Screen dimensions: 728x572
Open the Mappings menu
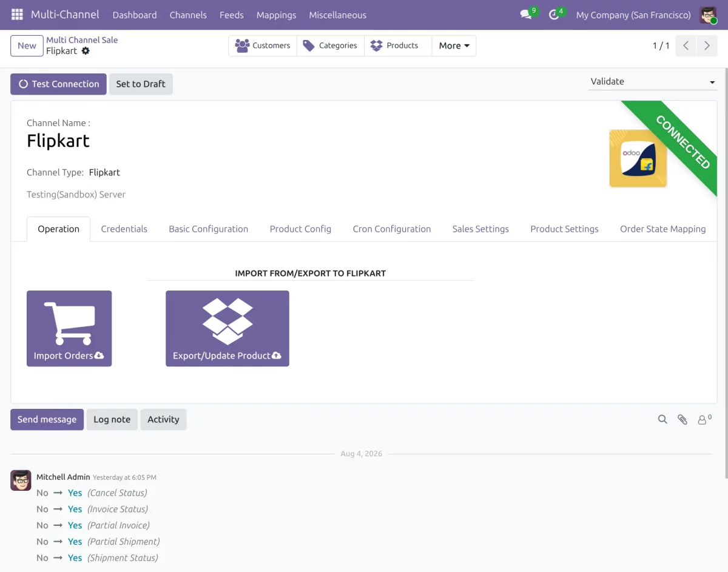click(x=277, y=15)
